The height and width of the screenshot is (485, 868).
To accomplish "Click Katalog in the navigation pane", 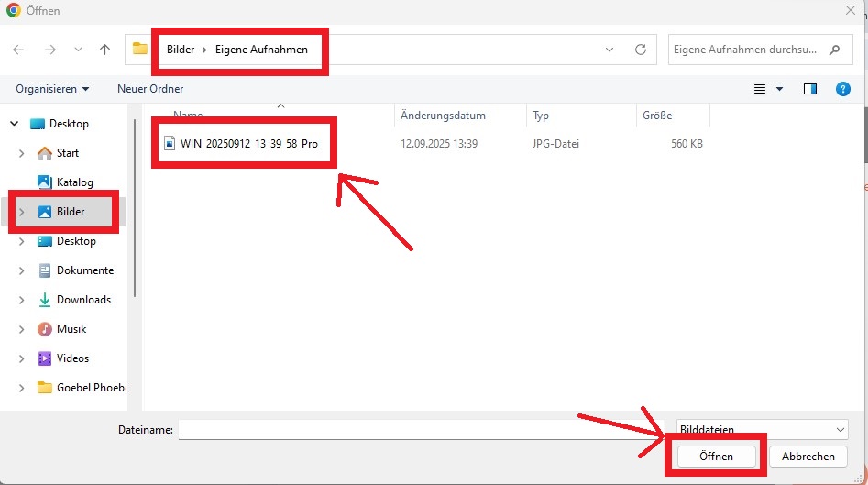I will pyautogui.click(x=74, y=182).
